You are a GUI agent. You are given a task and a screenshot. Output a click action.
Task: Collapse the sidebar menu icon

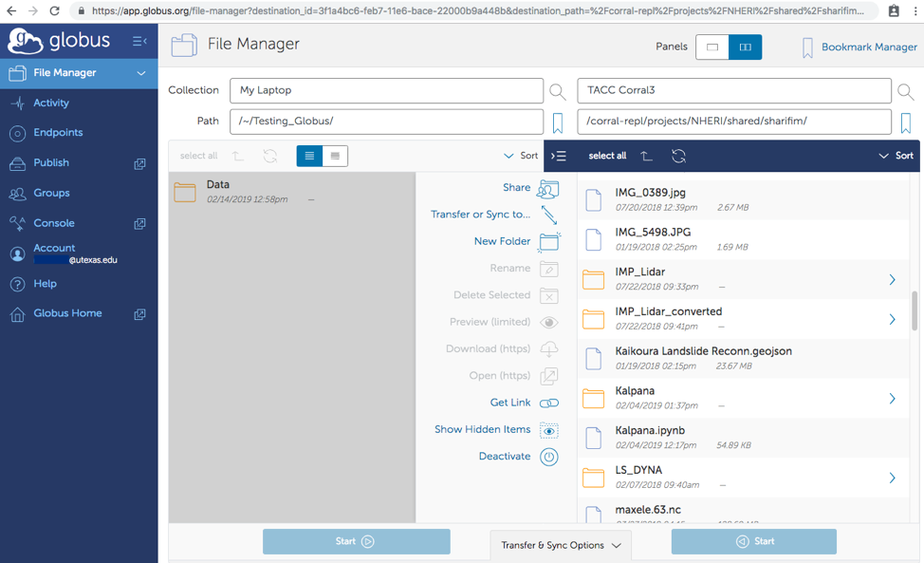coord(139,41)
